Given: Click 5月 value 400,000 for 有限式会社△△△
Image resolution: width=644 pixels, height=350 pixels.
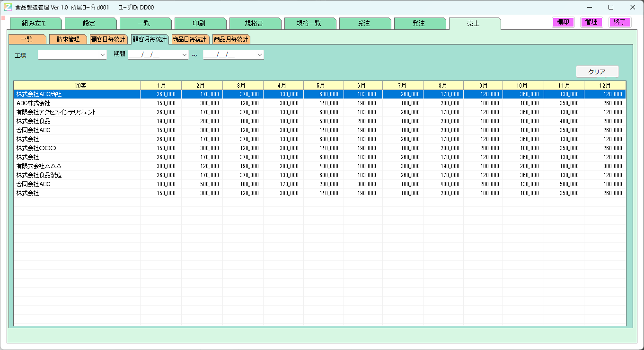Looking at the screenshot, I should click(x=329, y=167).
